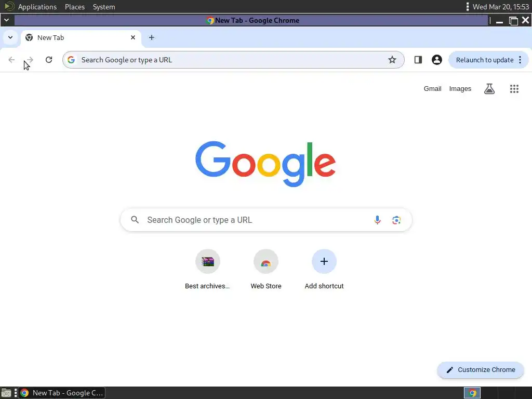Click the clock date in top panel

(x=501, y=7)
